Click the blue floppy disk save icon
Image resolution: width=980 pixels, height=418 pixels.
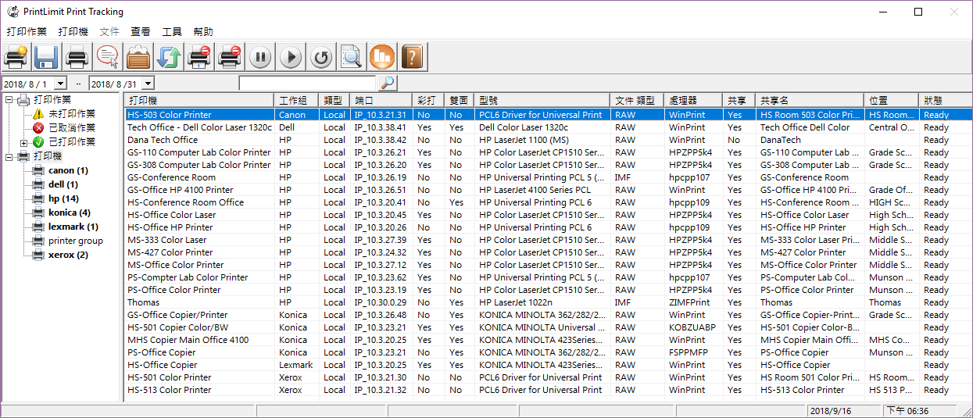tap(46, 57)
